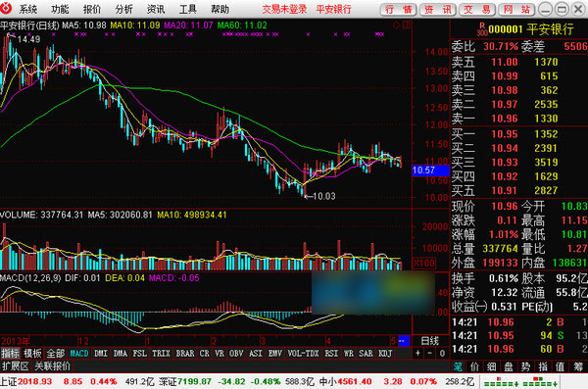Click the split-pane icon above the chart
The height and width of the screenshot is (389, 588).
pos(407,25)
